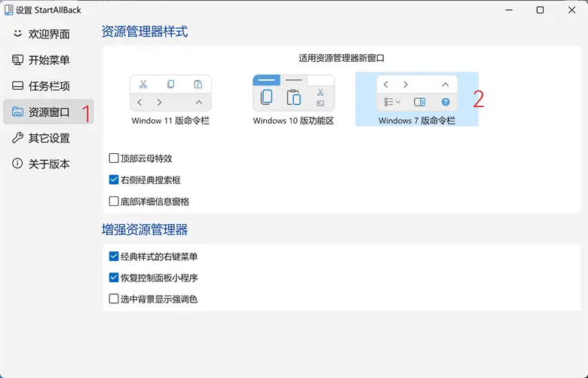The image size is (588, 378).
Task: Click the up chevron in Windows 7 preview
Action: (x=445, y=85)
